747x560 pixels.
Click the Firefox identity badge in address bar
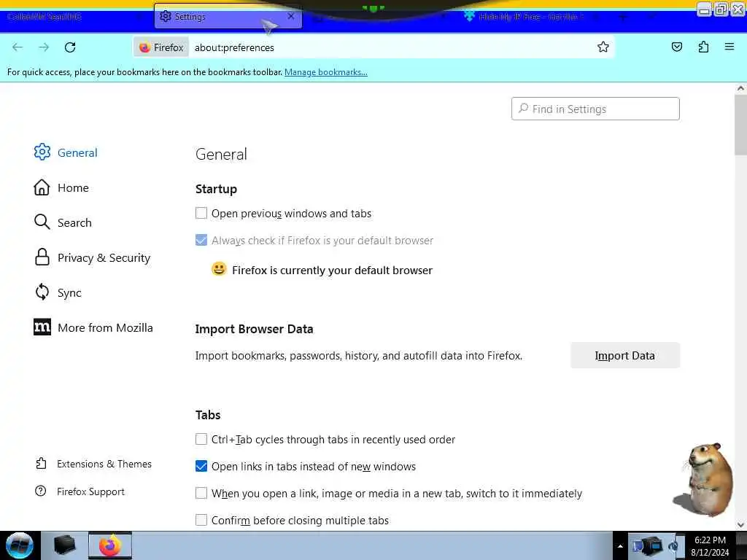click(x=161, y=47)
